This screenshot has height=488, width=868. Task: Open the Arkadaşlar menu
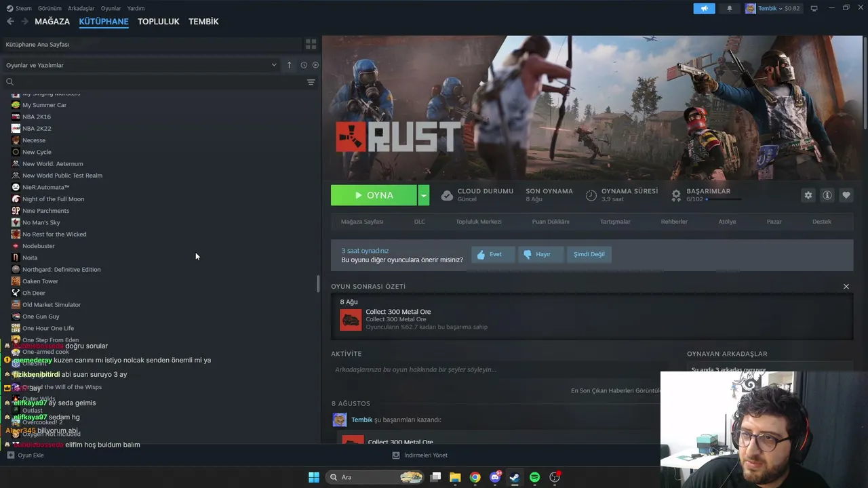(x=81, y=8)
